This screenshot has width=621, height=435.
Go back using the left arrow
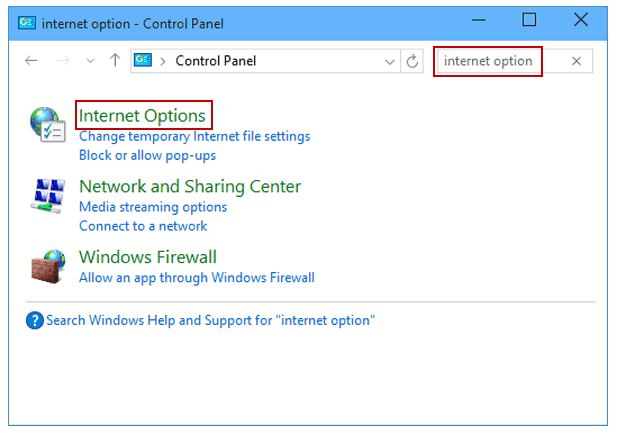[31, 61]
